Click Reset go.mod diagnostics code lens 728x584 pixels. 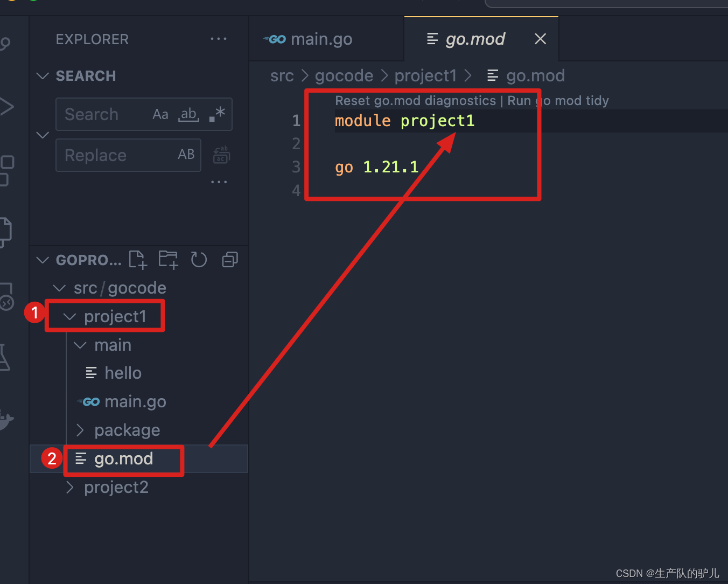tap(415, 101)
